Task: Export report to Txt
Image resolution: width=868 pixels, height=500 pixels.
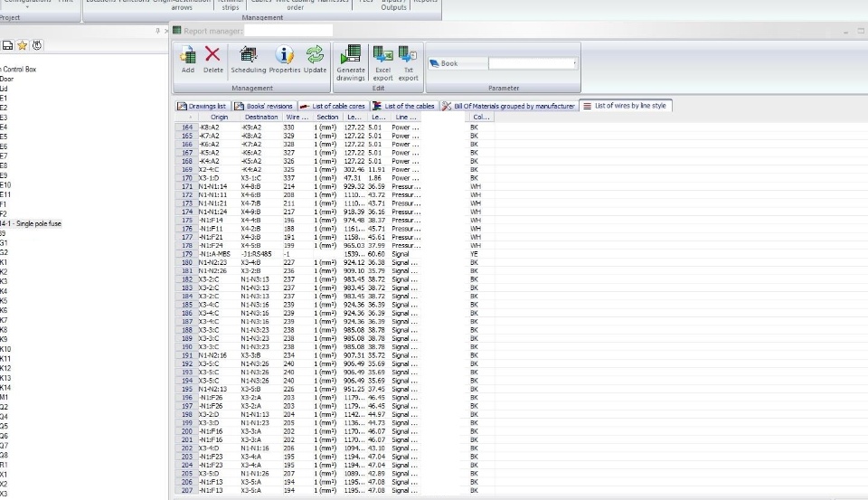Action: (x=408, y=63)
